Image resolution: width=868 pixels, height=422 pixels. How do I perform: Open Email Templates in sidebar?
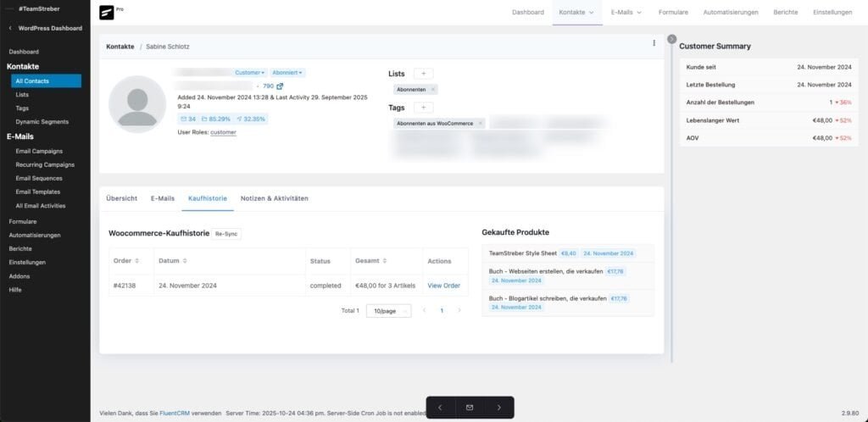(37, 192)
